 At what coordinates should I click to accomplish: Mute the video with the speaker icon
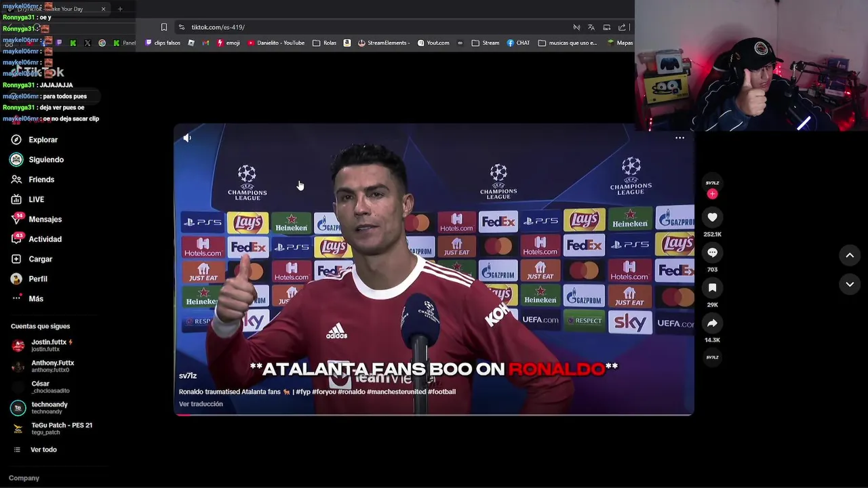(187, 138)
